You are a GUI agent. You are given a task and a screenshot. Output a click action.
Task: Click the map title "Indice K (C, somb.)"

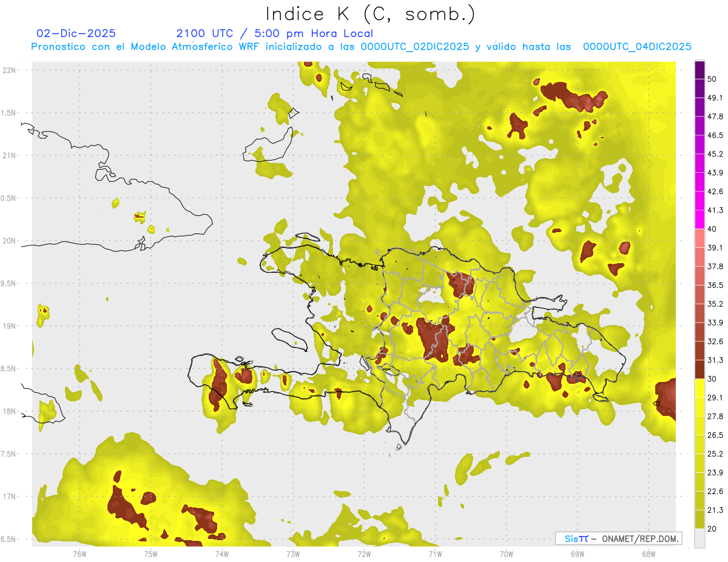pyautogui.click(x=370, y=14)
